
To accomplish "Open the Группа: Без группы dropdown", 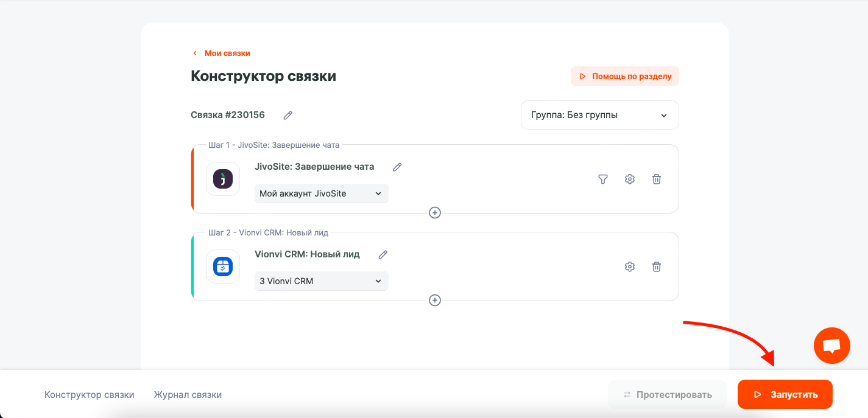I will (600, 115).
